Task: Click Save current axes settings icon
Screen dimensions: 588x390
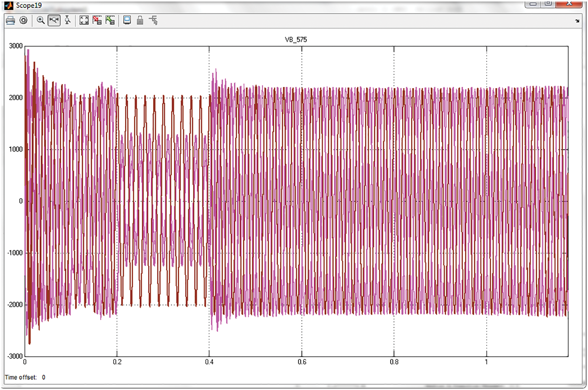Action: click(x=97, y=20)
